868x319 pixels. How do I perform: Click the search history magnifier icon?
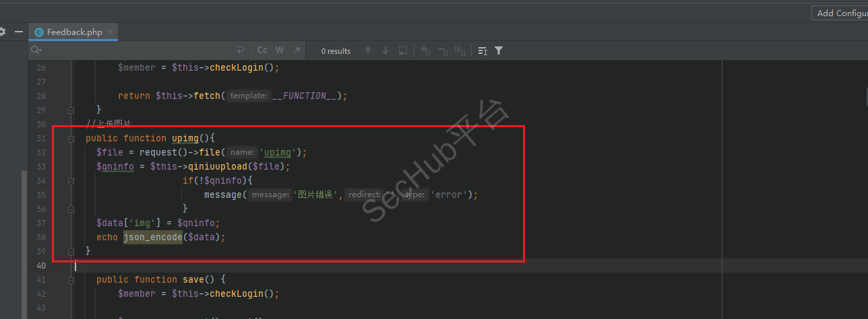pyautogui.click(x=36, y=50)
